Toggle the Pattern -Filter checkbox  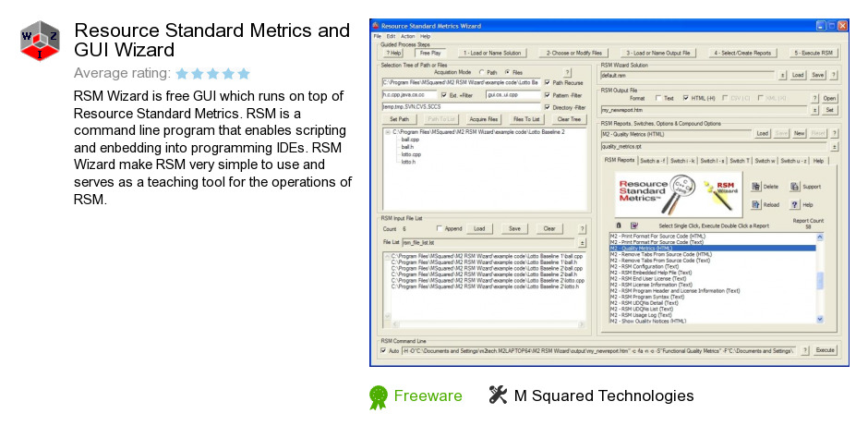pyautogui.click(x=547, y=95)
